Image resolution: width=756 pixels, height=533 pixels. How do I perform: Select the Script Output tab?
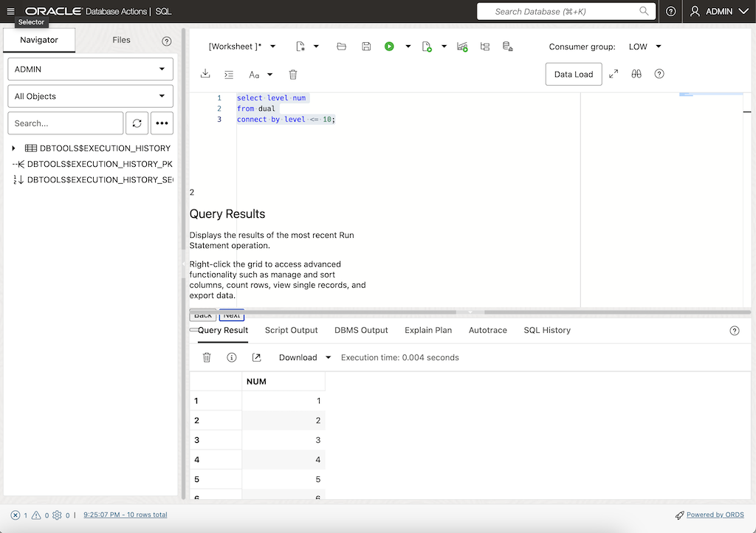[x=291, y=330]
